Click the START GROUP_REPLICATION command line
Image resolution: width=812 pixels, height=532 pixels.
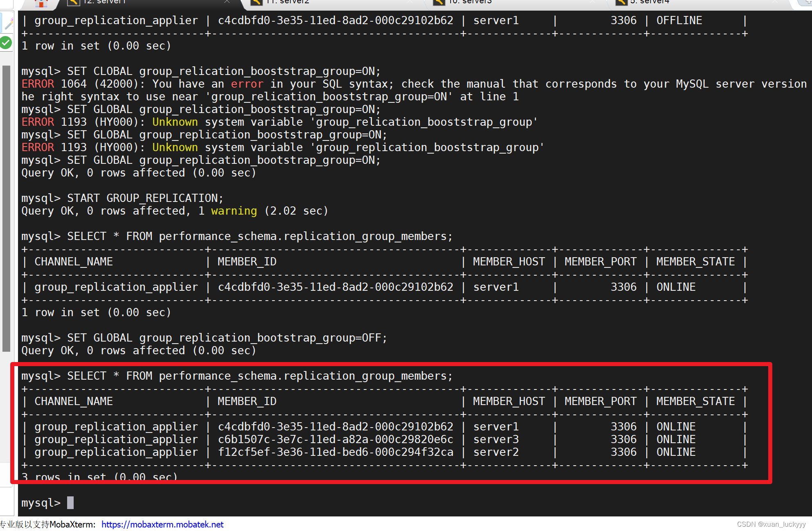click(145, 198)
